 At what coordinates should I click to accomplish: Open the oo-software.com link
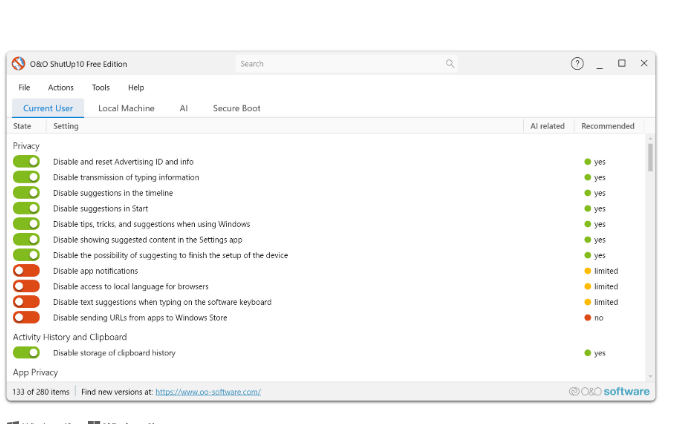[208, 392]
